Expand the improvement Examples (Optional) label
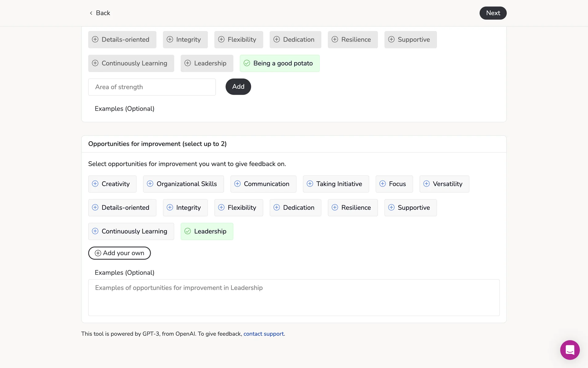The image size is (588, 368). (124, 273)
